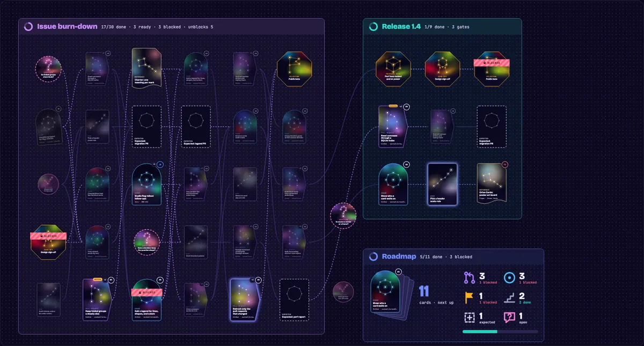Viewport: 644px width, 346px height.
Task: Click assignee badge on Studio flag rollout card
Action: coord(160,165)
